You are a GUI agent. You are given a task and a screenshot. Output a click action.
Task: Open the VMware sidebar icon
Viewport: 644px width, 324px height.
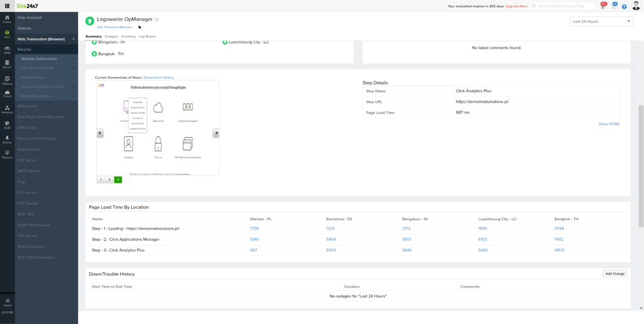coord(7,79)
